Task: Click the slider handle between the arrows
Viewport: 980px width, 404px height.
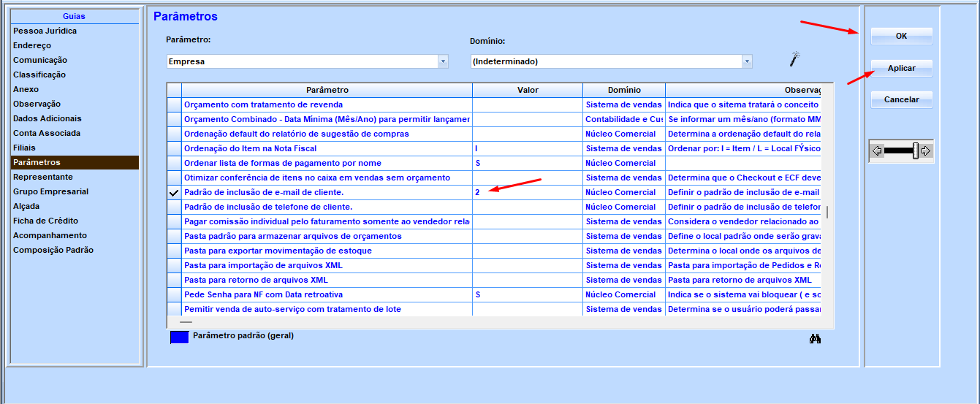Action: (x=915, y=151)
